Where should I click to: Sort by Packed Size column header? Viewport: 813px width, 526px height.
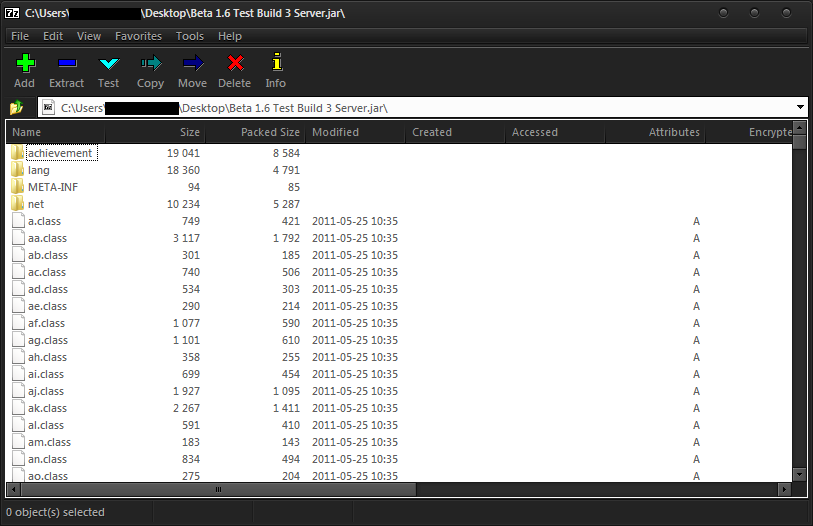click(255, 132)
